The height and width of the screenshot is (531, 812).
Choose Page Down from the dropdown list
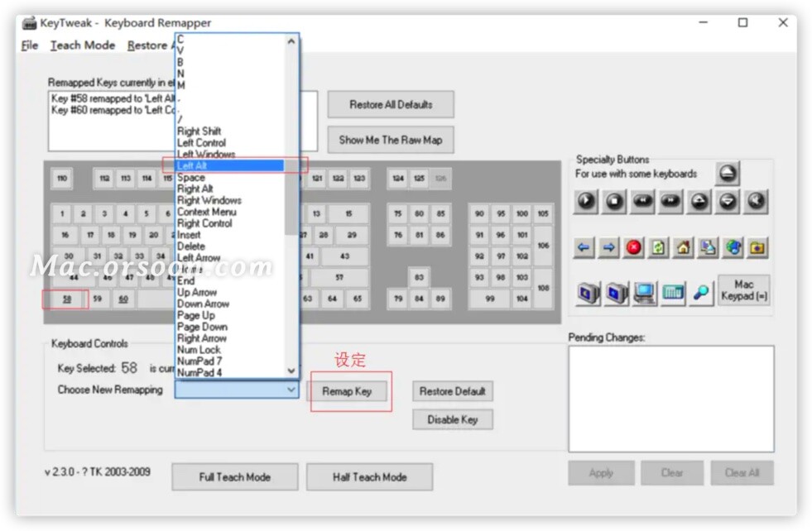[229, 327]
